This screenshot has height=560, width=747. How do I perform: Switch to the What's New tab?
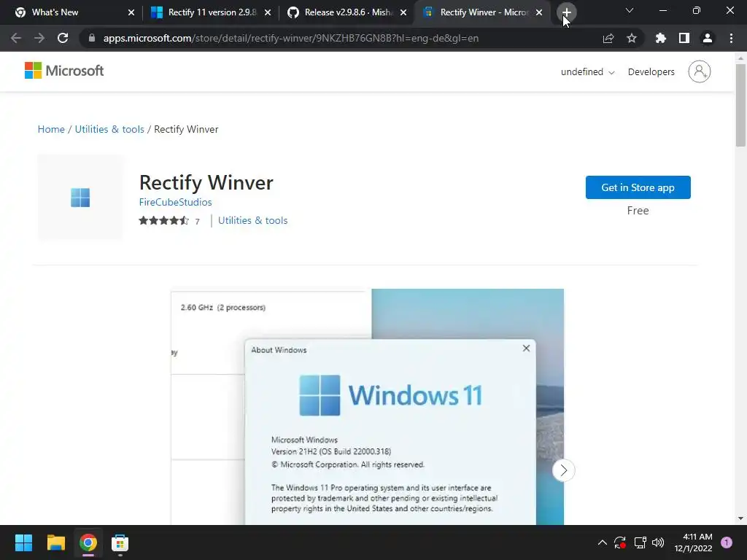tap(71, 12)
